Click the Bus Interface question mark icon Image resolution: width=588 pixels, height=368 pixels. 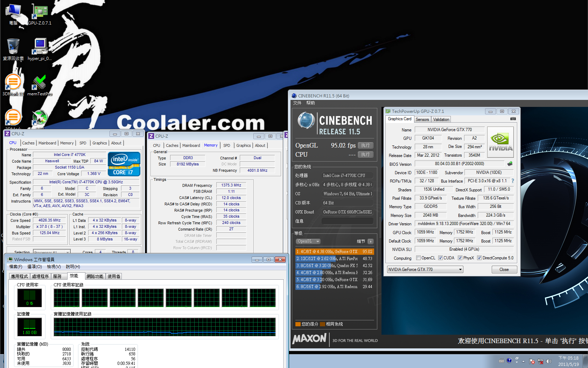coord(513,181)
